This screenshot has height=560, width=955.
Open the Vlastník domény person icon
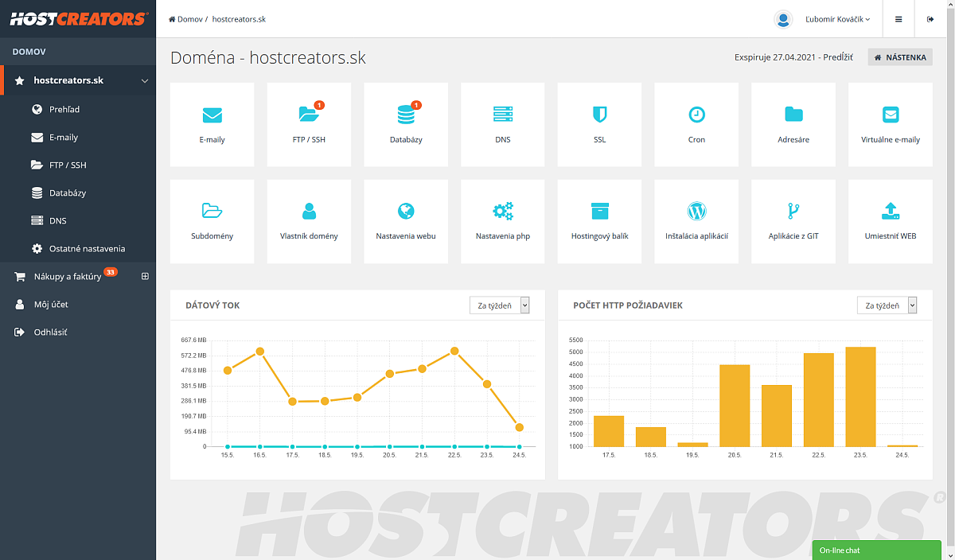309,211
